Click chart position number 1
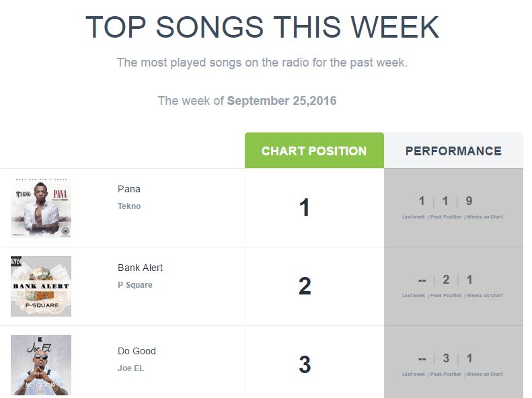This screenshot has width=532, height=398. pos(305,208)
